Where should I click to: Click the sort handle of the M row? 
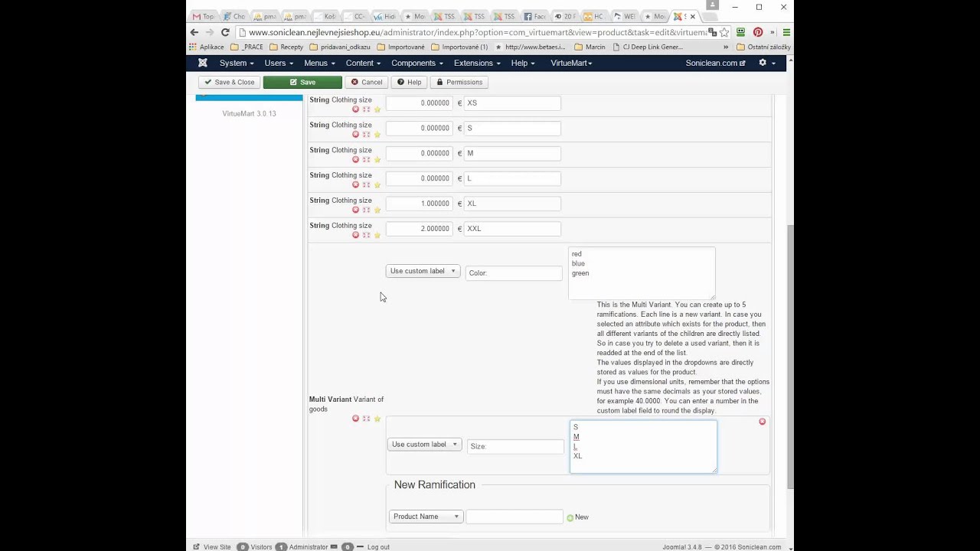click(x=366, y=160)
